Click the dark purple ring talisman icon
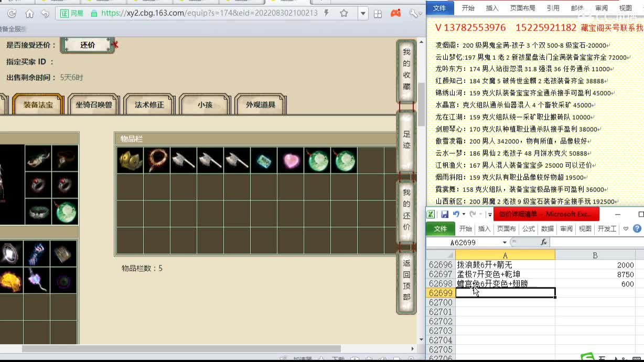644x362 pixels. 64,280
